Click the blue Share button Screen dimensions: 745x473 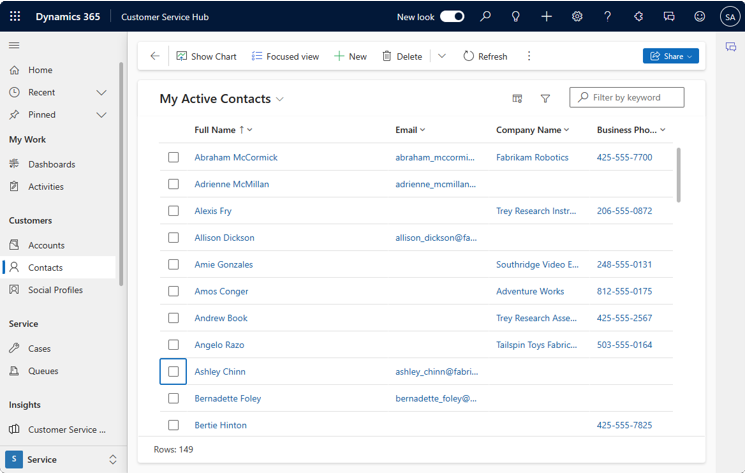670,56
